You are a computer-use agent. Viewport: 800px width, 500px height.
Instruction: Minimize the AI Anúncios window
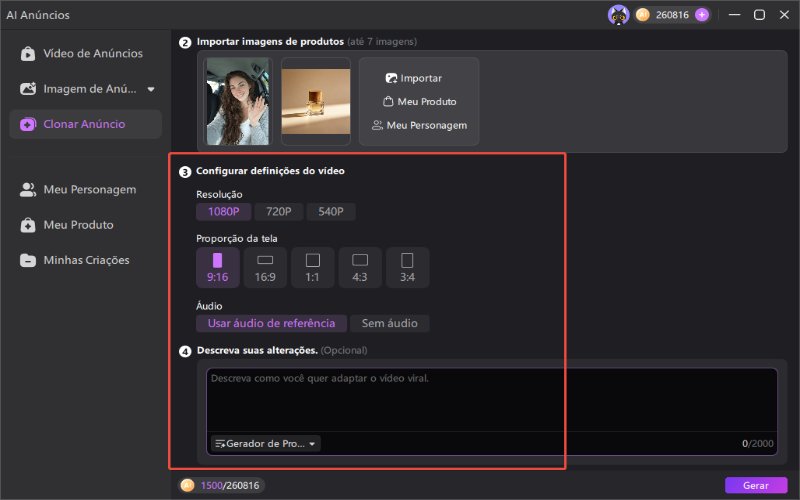734,15
